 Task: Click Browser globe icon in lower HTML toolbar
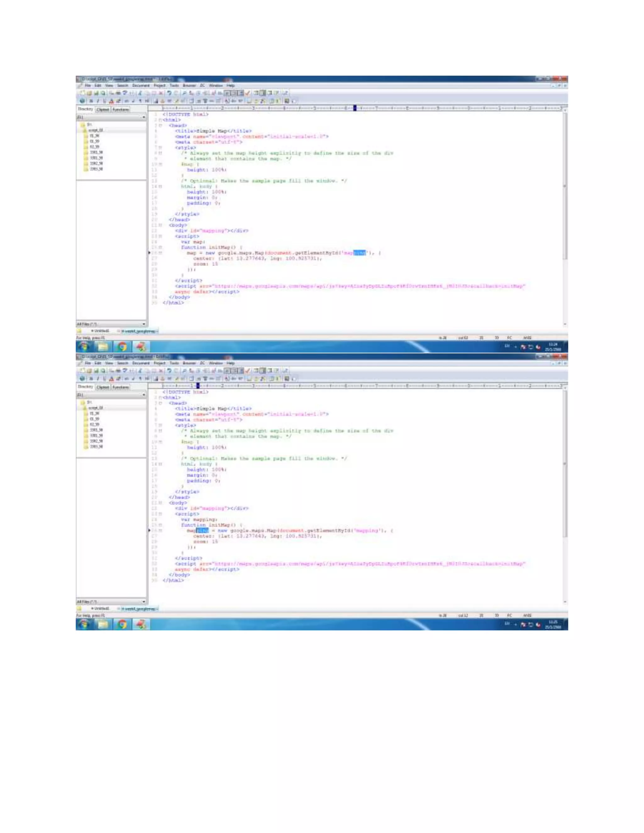pyautogui.click(x=82, y=379)
